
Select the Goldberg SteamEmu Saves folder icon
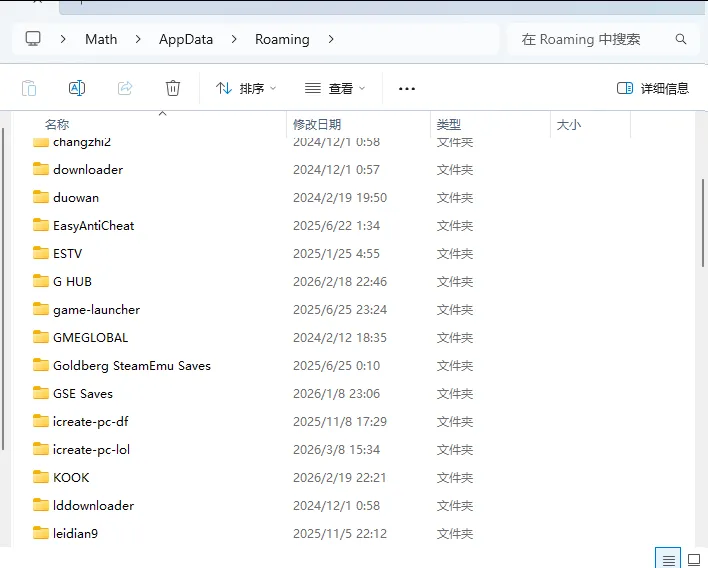[x=41, y=365]
